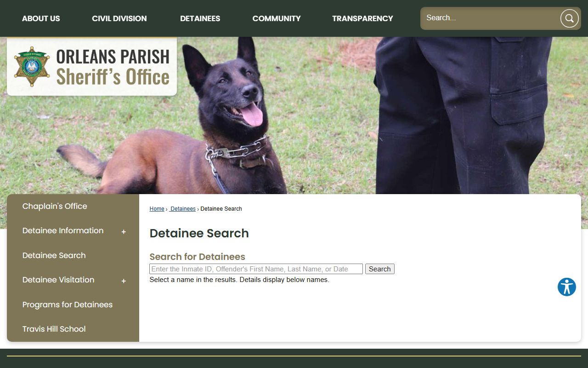
Task: Click the Orleans Parish Sheriff's Office logo
Action: tap(92, 67)
